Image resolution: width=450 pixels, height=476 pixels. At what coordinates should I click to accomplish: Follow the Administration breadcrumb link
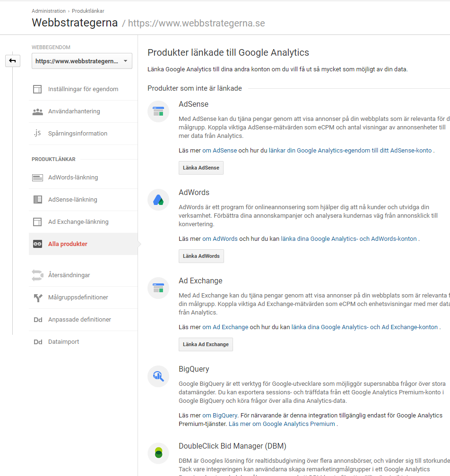[49, 11]
